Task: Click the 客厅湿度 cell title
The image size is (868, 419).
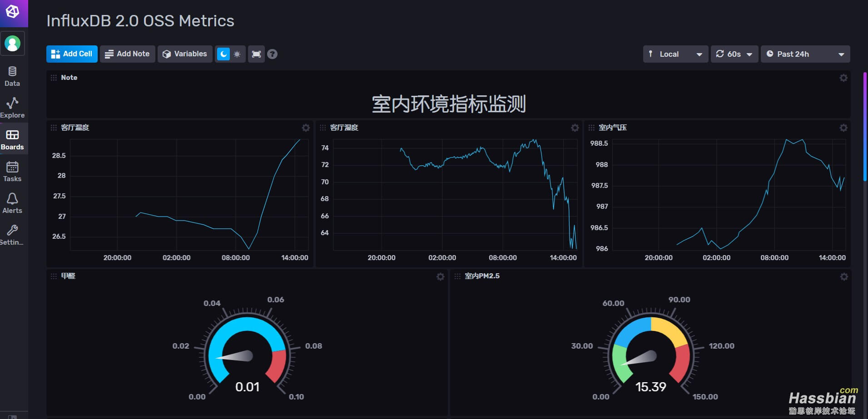Action: click(344, 128)
